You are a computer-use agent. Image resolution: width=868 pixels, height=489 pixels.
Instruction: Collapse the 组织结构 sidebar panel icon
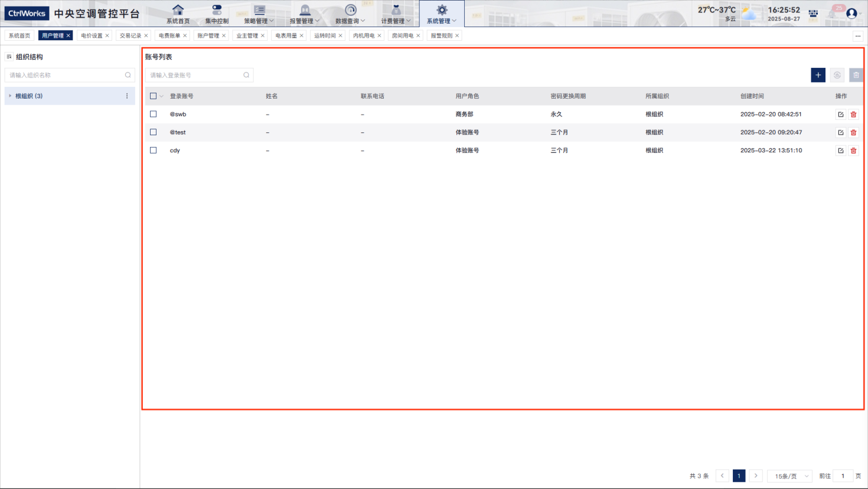pyautogui.click(x=9, y=57)
